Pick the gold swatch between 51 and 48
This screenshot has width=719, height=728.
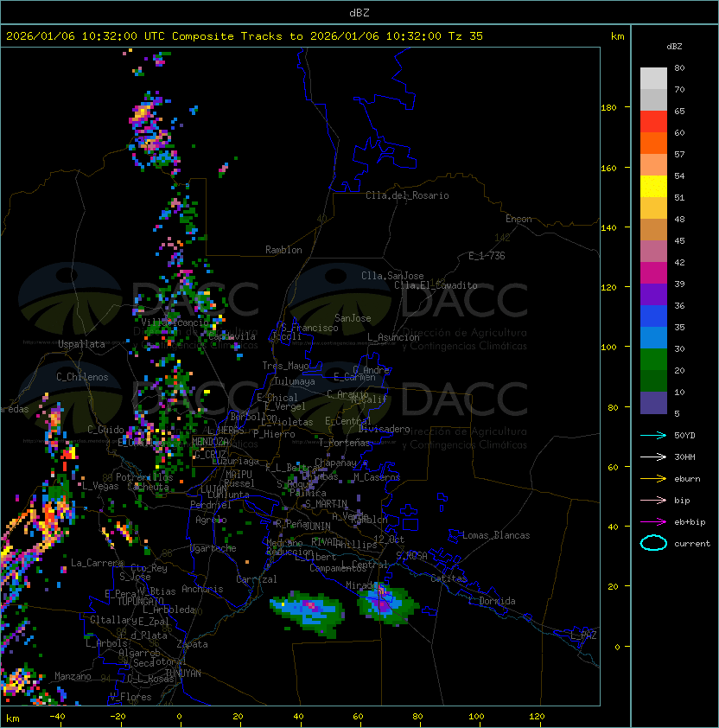pyautogui.click(x=653, y=208)
